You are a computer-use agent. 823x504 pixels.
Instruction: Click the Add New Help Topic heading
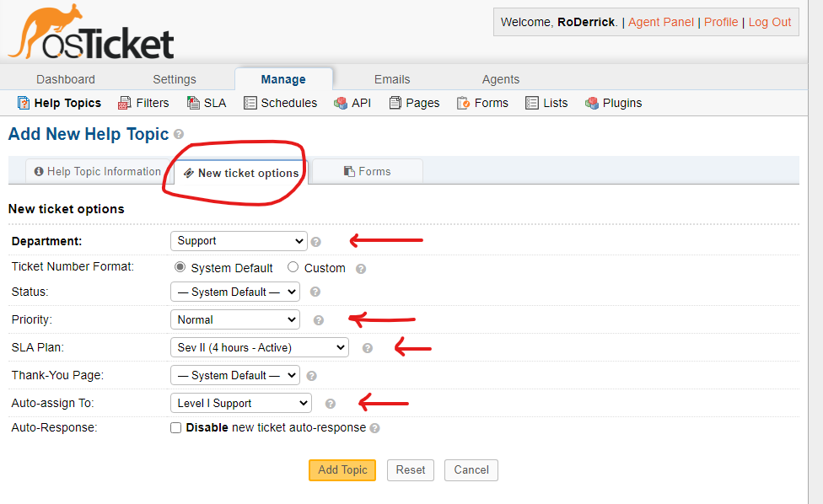point(89,134)
